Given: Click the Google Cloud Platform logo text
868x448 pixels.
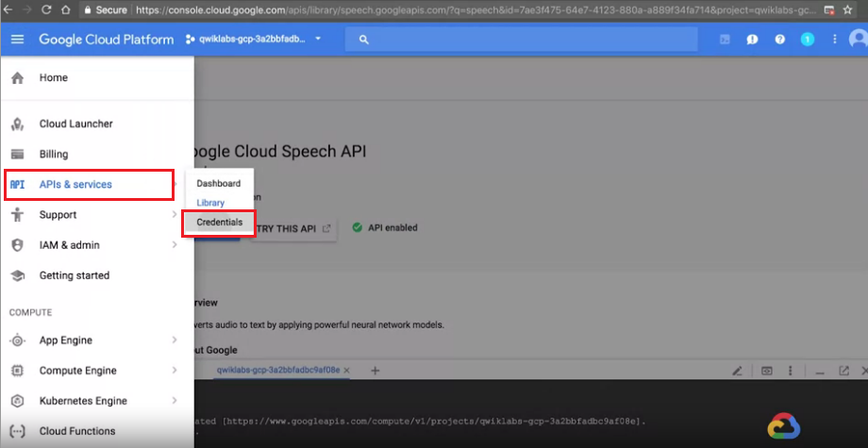Looking at the screenshot, I should (106, 40).
